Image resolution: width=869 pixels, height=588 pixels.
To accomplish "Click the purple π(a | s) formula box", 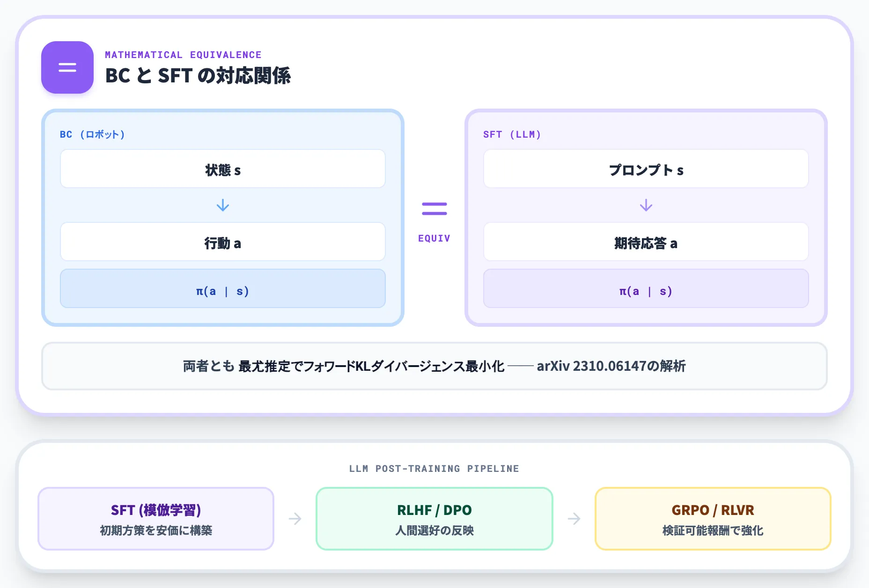I will 646,288.
